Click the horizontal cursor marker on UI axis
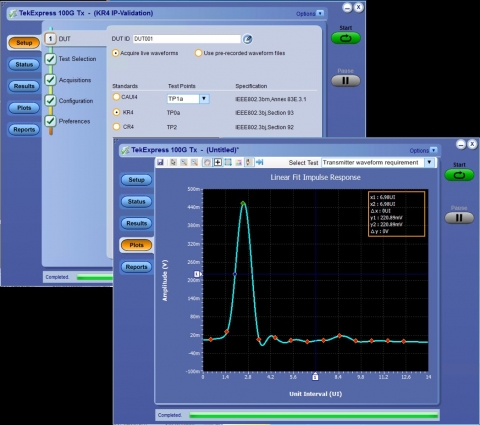Screen dimensions: 480x425 click(315, 377)
